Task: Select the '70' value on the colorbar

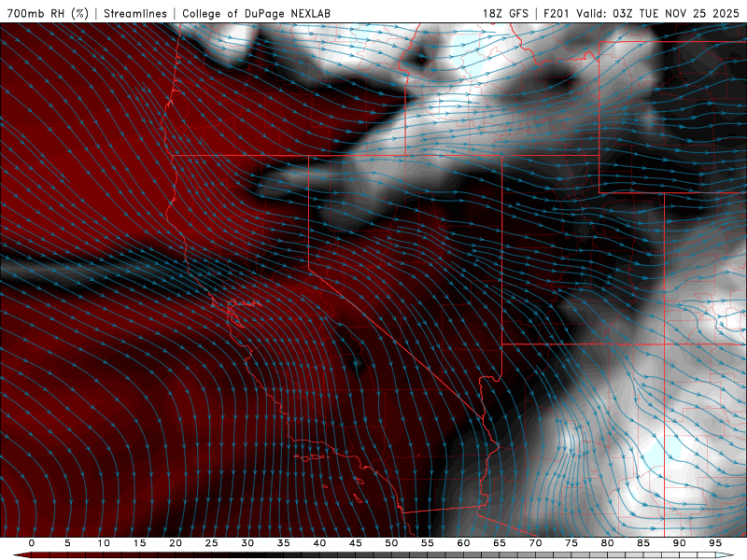Action: tap(535, 543)
